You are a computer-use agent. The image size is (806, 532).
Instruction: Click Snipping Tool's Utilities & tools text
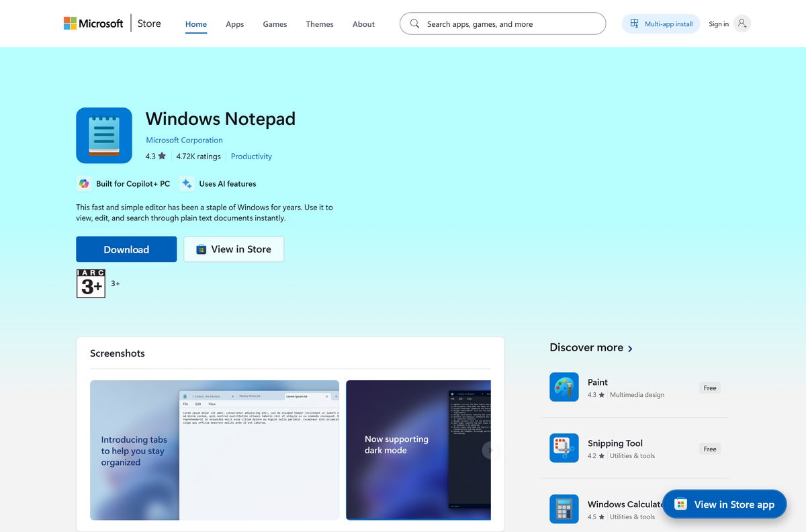point(632,456)
